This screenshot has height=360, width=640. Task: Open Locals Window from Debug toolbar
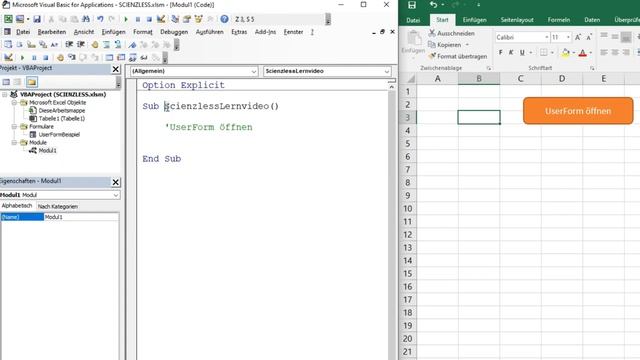click(x=109, y=58)
